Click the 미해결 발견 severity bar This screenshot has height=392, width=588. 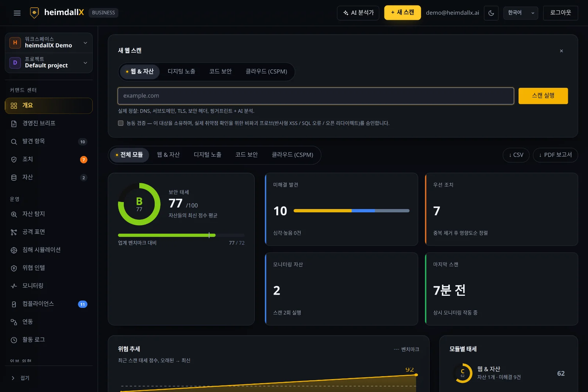tap(351, 211)
